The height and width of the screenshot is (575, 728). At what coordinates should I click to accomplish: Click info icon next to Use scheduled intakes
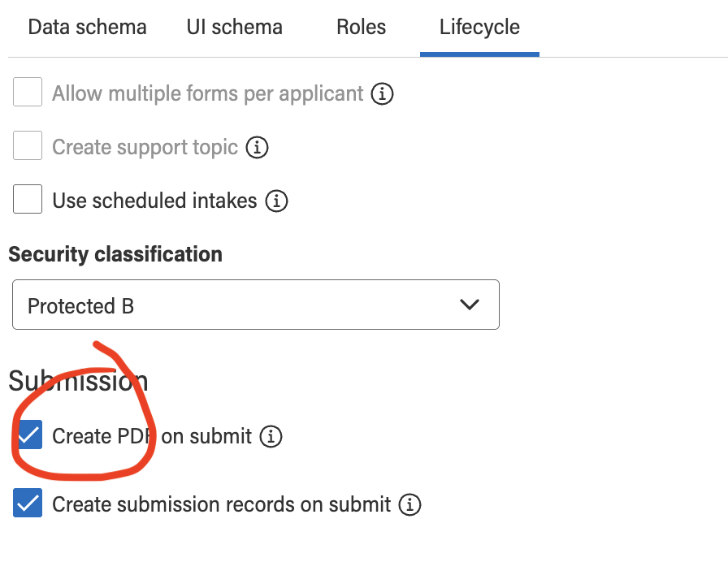277,201
